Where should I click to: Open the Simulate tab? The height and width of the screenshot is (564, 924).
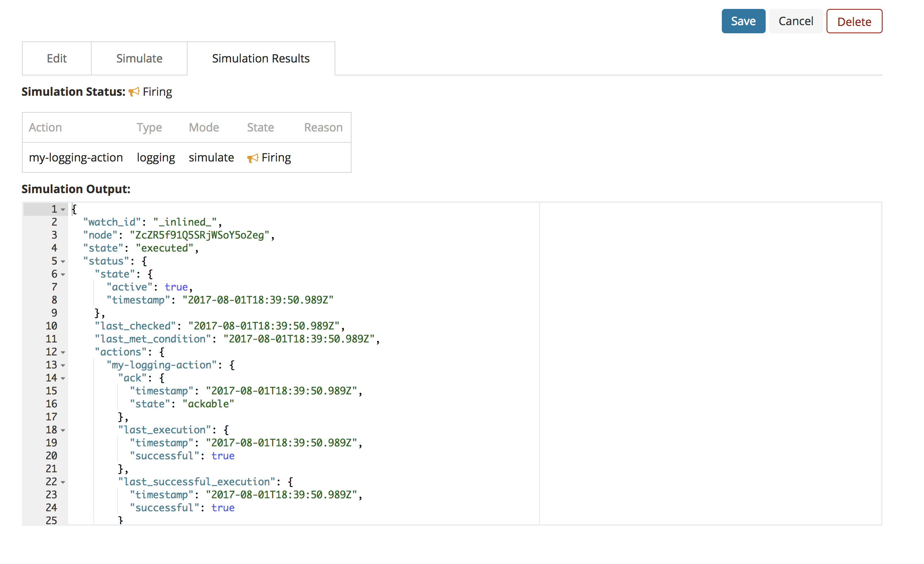139,58
